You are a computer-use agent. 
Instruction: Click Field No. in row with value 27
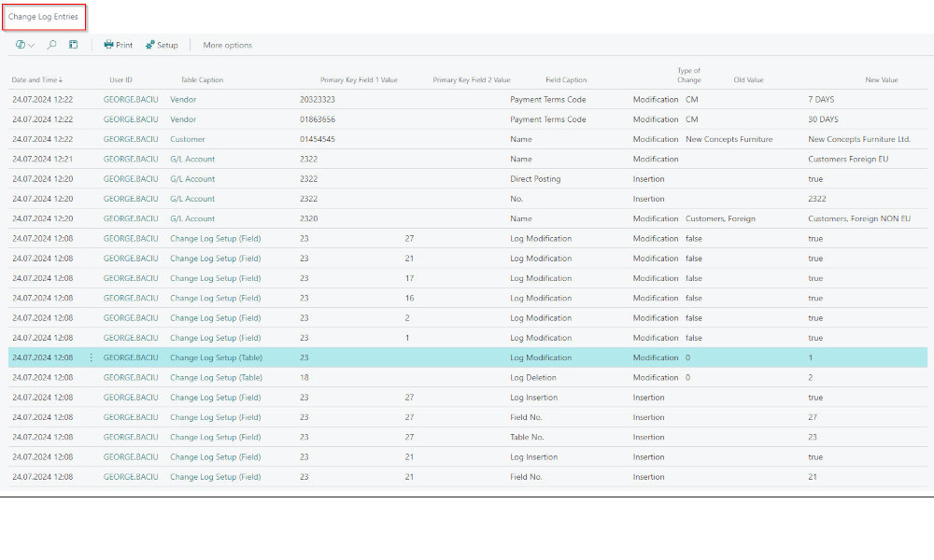pyautogui.click(x=526, y=417)
